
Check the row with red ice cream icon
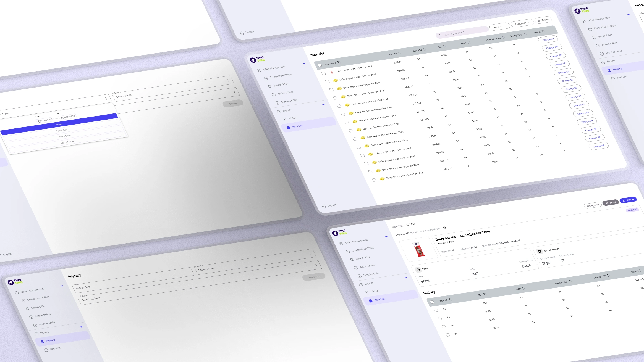pos(323,73)
